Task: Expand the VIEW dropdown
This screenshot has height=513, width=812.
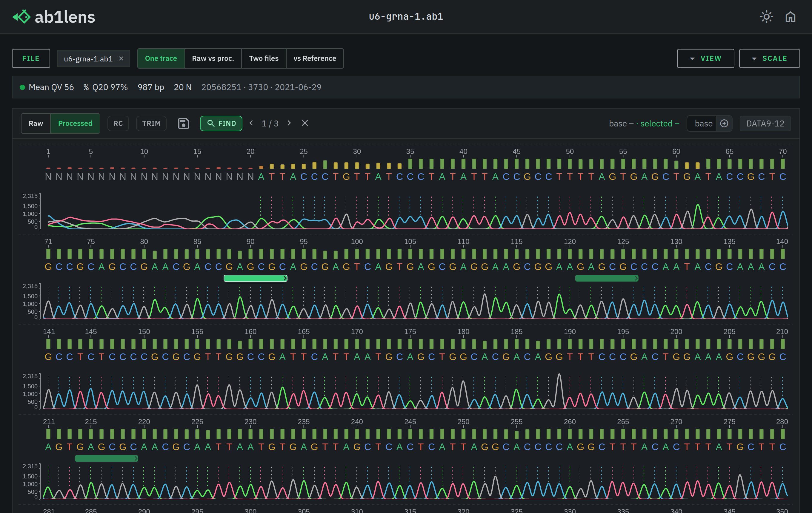Action: click(705, 58)
